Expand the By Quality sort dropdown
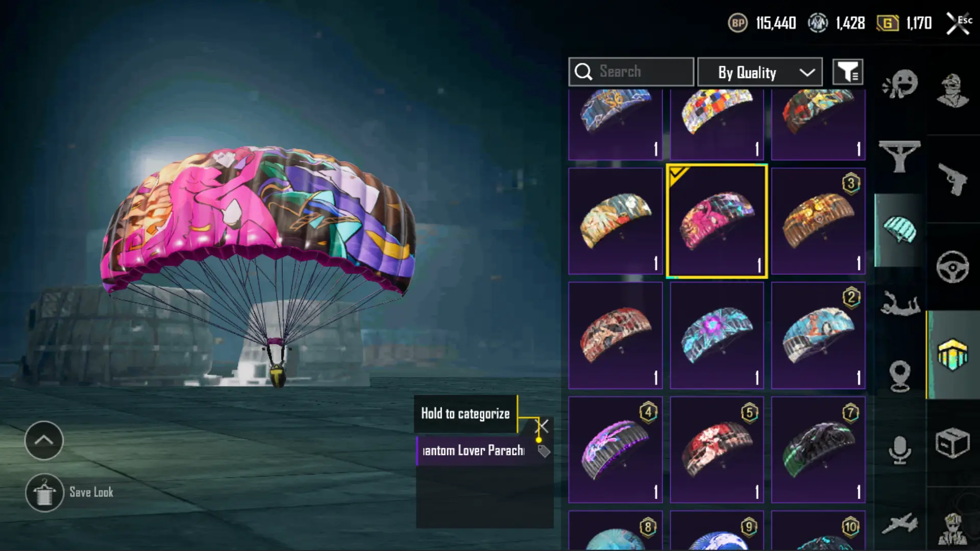The height and width of the screenshot is (551, 980). point(760,72)
